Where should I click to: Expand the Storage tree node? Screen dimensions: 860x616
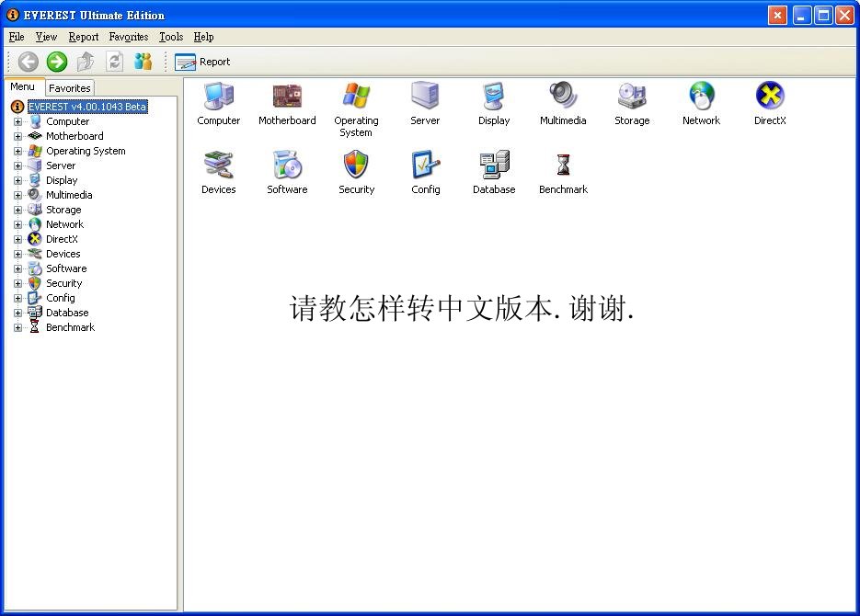pos(17,210)
